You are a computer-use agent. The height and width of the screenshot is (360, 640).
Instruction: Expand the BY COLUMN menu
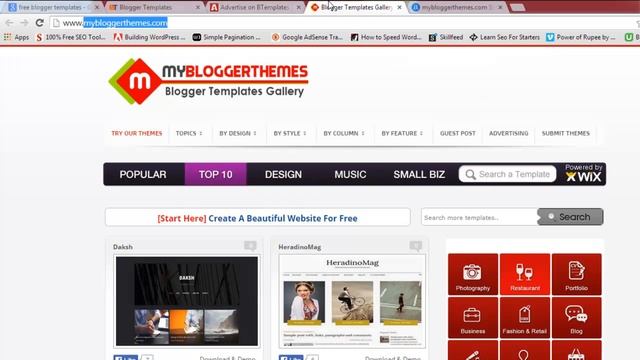point(344,133)
